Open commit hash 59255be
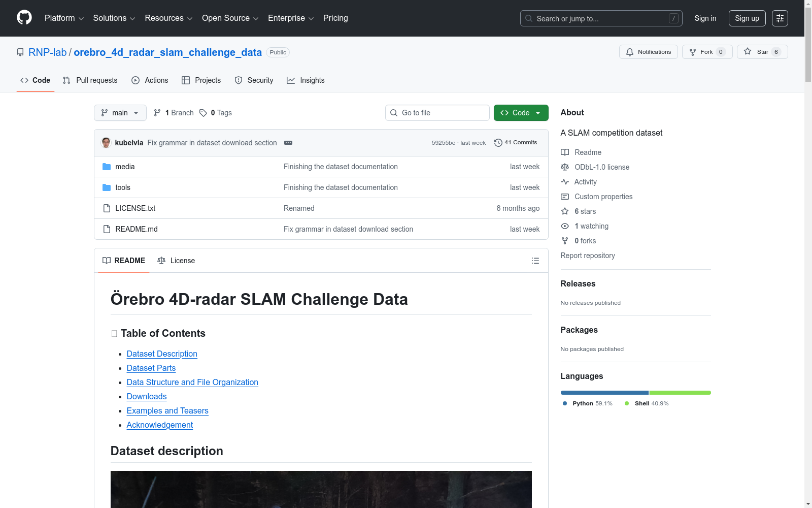The image size is (812, 508). (x=444, y=143)
